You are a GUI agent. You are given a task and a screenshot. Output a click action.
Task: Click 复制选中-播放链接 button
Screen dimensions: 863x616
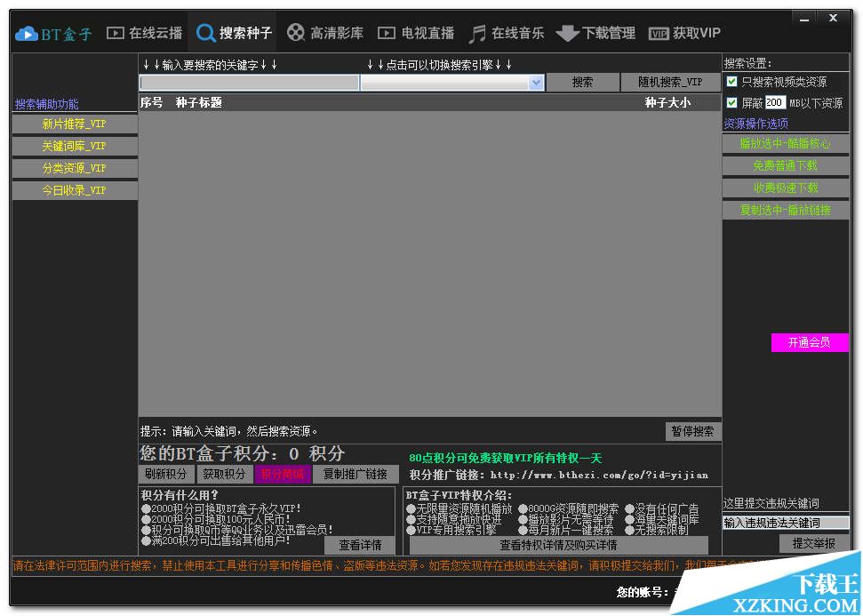click(x=786, y=210)
